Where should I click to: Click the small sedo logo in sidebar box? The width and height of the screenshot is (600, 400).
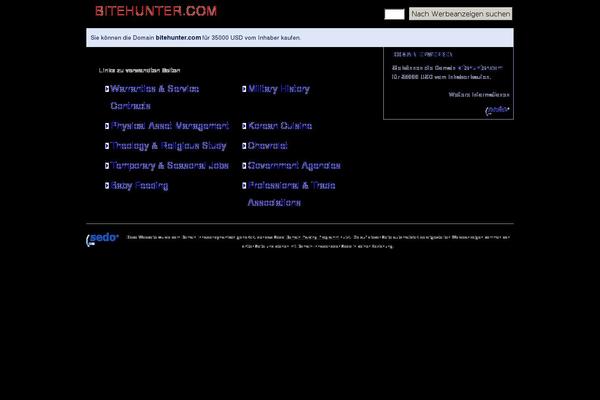click(x=497, y=110)
